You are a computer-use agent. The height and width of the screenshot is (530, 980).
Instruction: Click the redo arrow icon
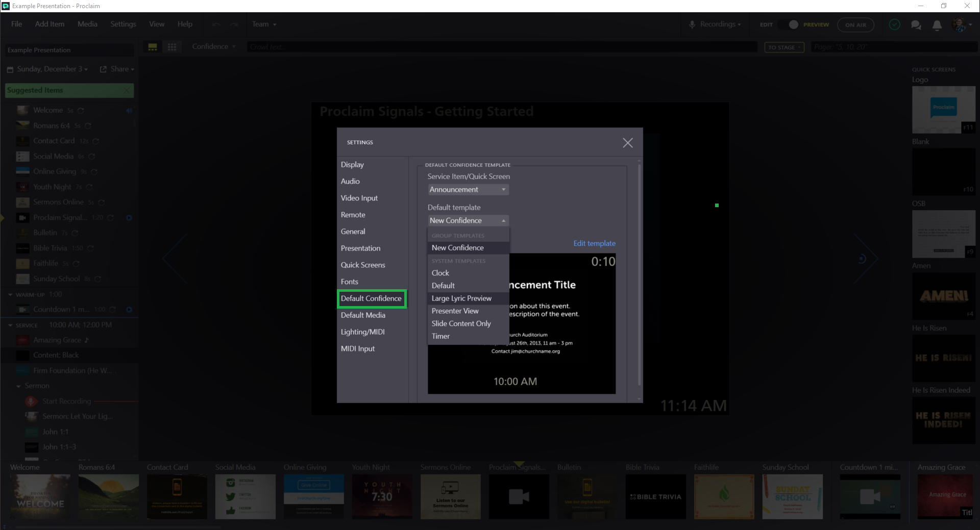[234, 24]
